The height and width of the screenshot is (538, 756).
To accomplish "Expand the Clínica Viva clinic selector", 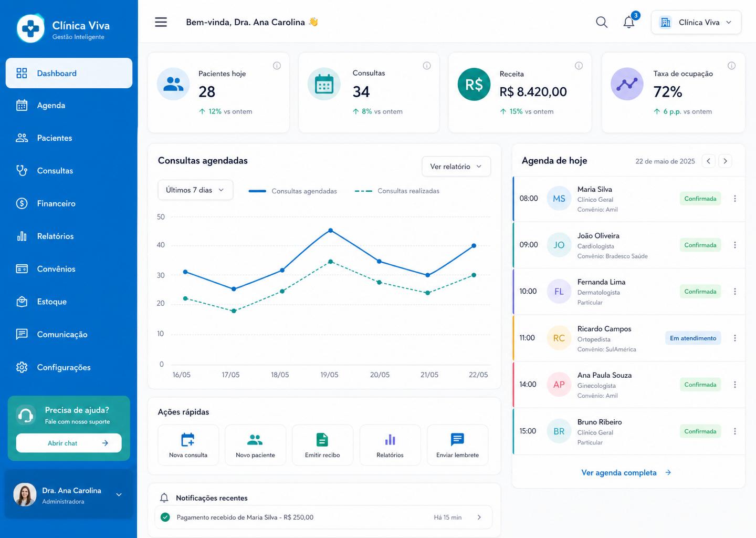I will pos(696,23).
